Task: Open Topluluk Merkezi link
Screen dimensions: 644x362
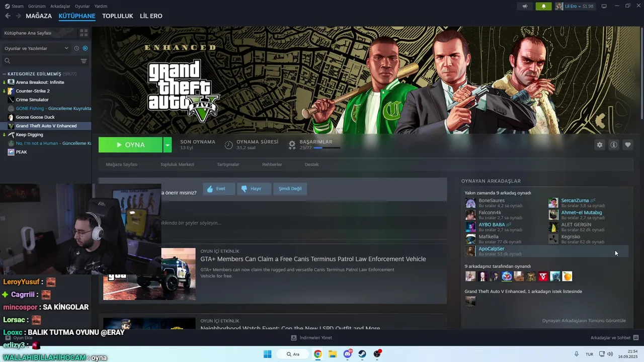Action: pyautogui.click(x=177, y=164)
